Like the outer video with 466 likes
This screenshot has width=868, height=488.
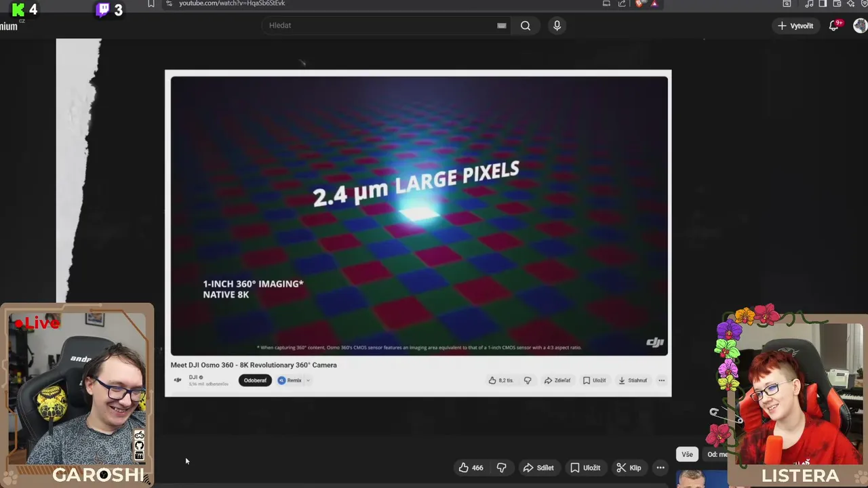coord(471,468)
